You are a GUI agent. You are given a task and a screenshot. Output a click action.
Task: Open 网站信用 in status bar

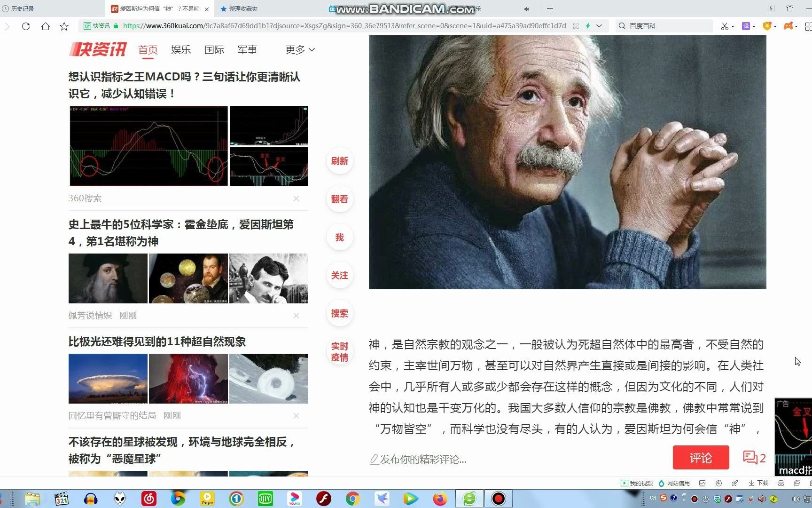tap(674, 483)
